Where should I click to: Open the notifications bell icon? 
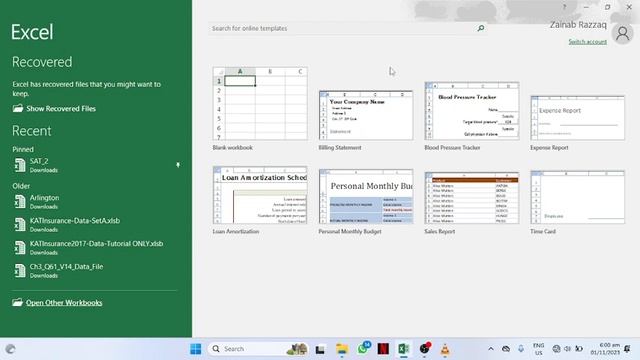(627, 349)
